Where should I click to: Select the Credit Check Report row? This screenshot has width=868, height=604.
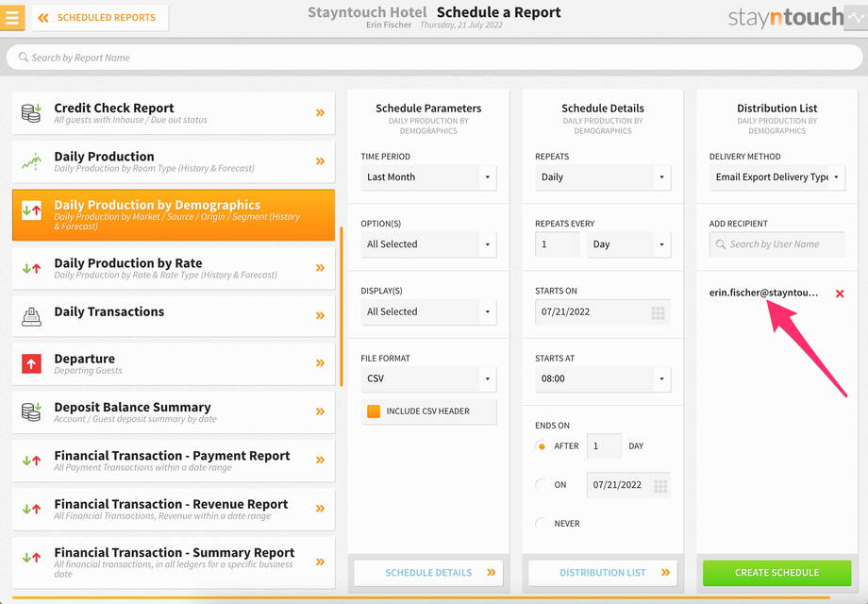pyautogui.click(x=174, y=113)
